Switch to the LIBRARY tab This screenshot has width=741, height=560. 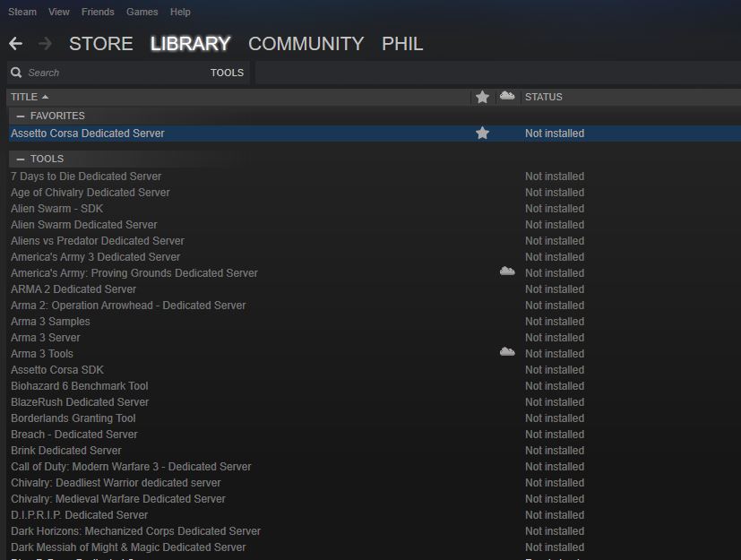(x=191, y=44)
